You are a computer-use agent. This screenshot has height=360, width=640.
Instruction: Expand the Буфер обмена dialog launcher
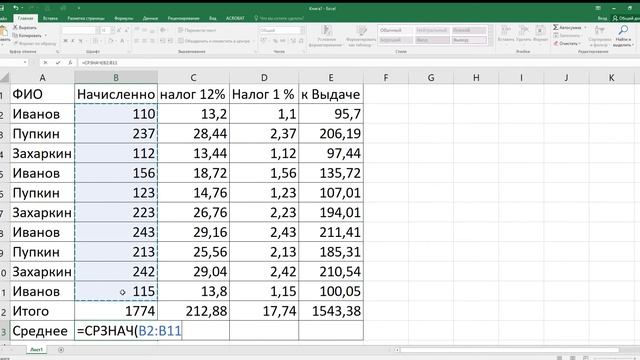57,52
